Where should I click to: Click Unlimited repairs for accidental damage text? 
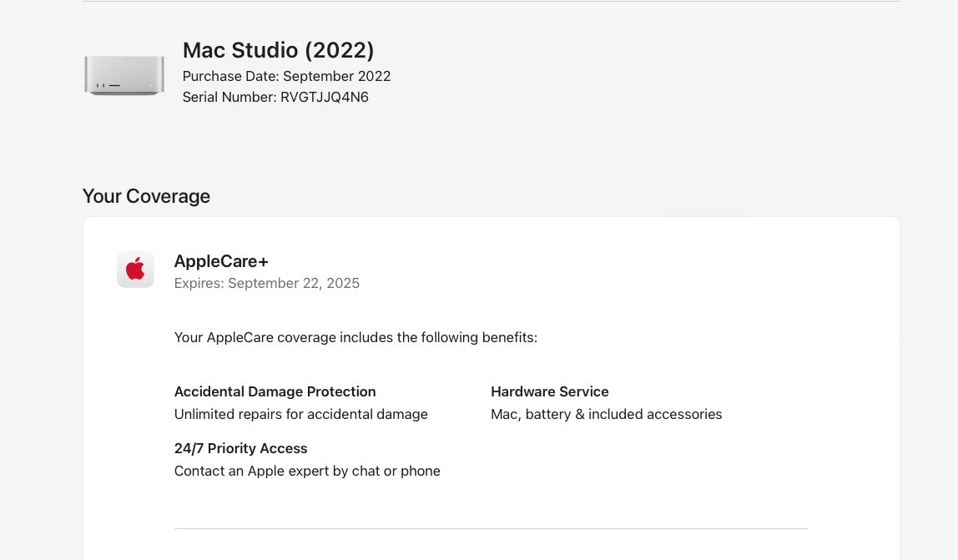pos(300,414)
